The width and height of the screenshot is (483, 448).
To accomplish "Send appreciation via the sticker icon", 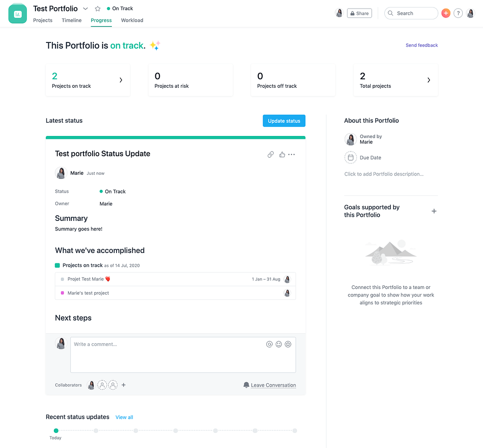I will (x=288, y=344).
